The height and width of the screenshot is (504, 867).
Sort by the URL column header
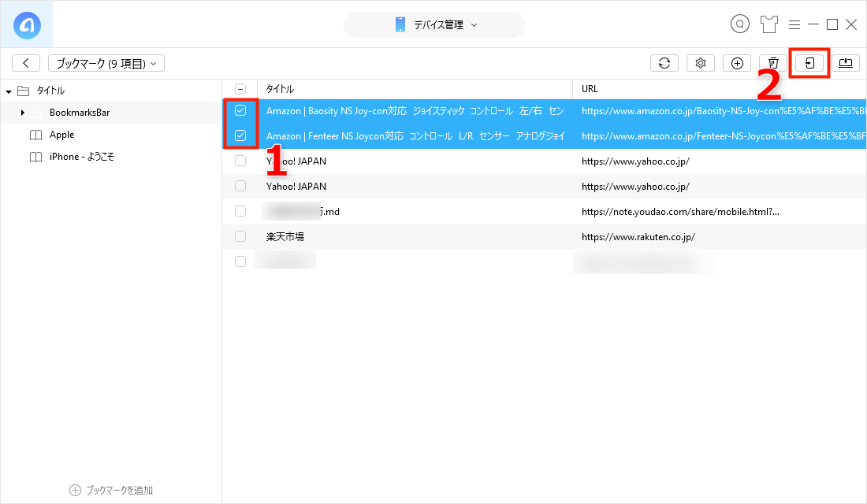pos(719,89)
